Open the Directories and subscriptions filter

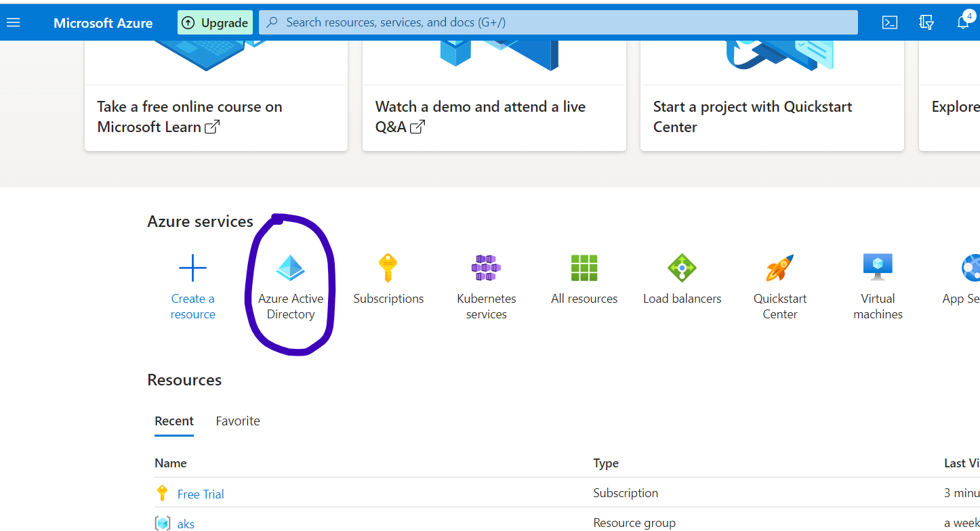pos(926,22)
